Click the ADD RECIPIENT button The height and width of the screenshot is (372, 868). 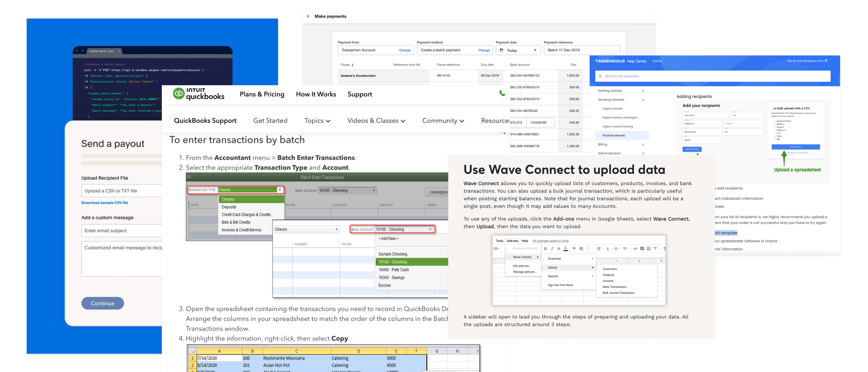692,149
